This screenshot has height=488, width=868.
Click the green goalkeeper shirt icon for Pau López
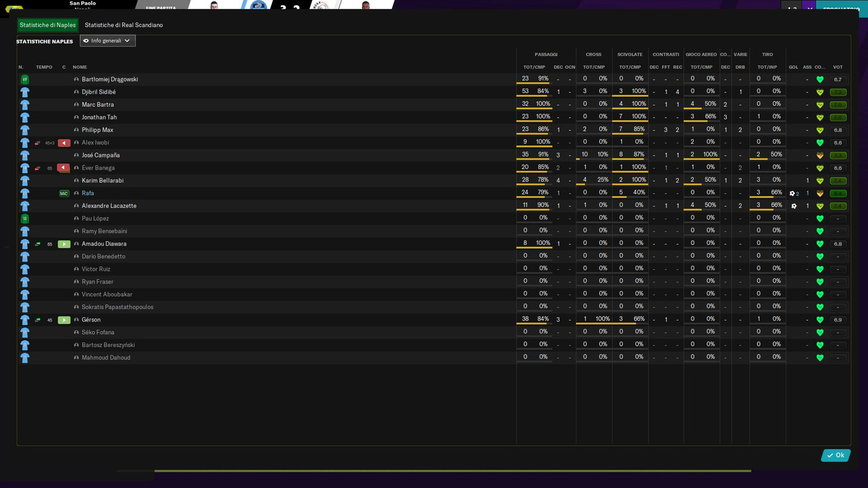click(x=24, y=219)
